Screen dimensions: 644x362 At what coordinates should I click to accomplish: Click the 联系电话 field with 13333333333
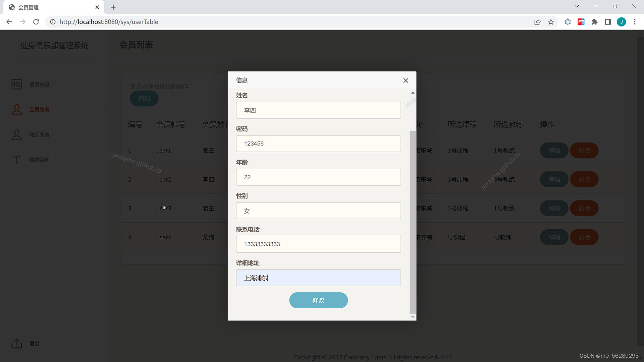(x=318, y=244)
